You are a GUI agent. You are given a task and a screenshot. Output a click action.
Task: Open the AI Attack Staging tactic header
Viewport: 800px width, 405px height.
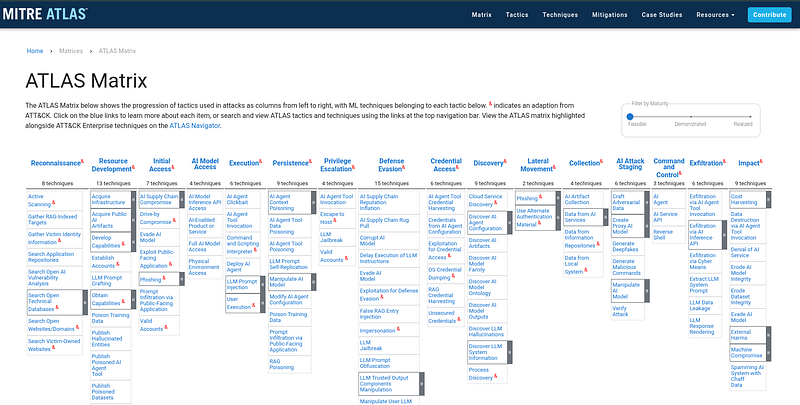(630, 164)
